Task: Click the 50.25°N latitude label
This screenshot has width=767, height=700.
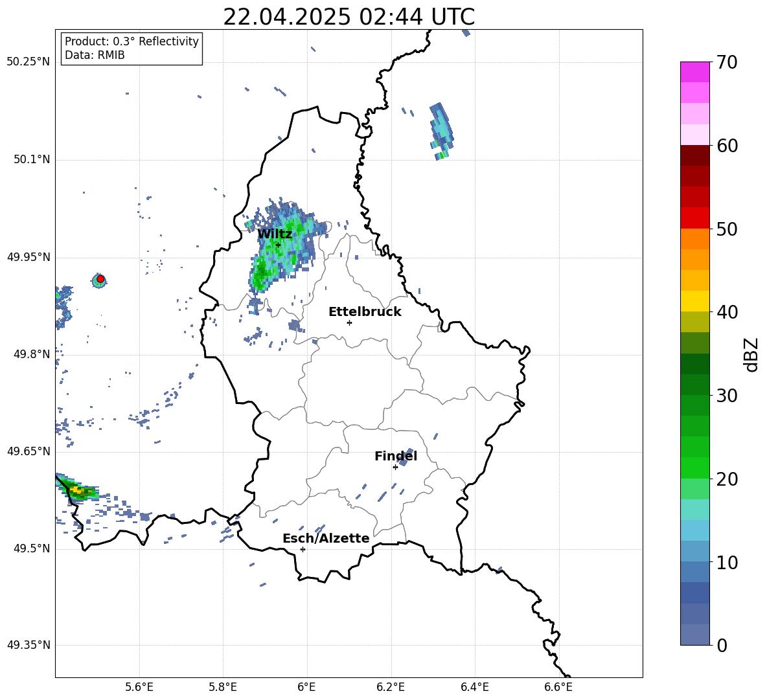Action: (x=29, y=62)
